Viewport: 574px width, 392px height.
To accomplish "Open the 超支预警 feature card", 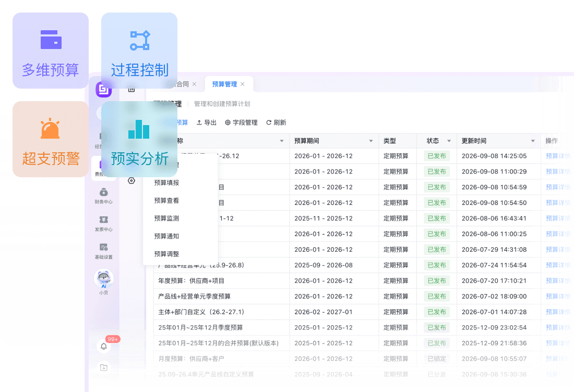I will click(x=51, y=139).
